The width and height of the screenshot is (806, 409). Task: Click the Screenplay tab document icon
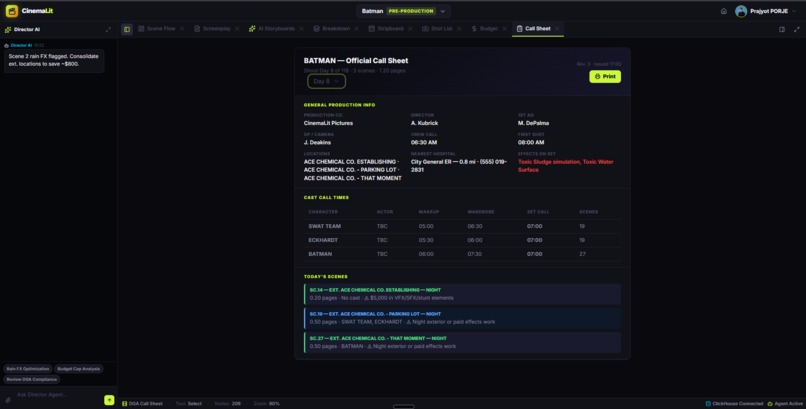tap(197, 29)
